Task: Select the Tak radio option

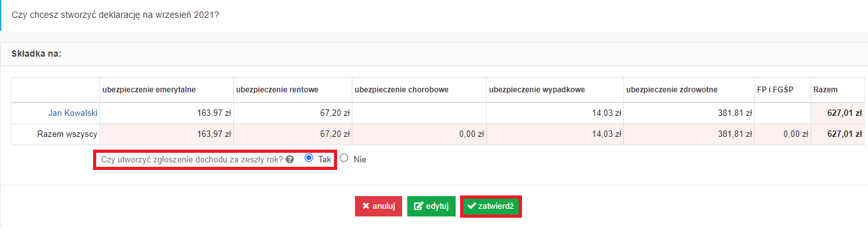Action: (x=309, y=158)
